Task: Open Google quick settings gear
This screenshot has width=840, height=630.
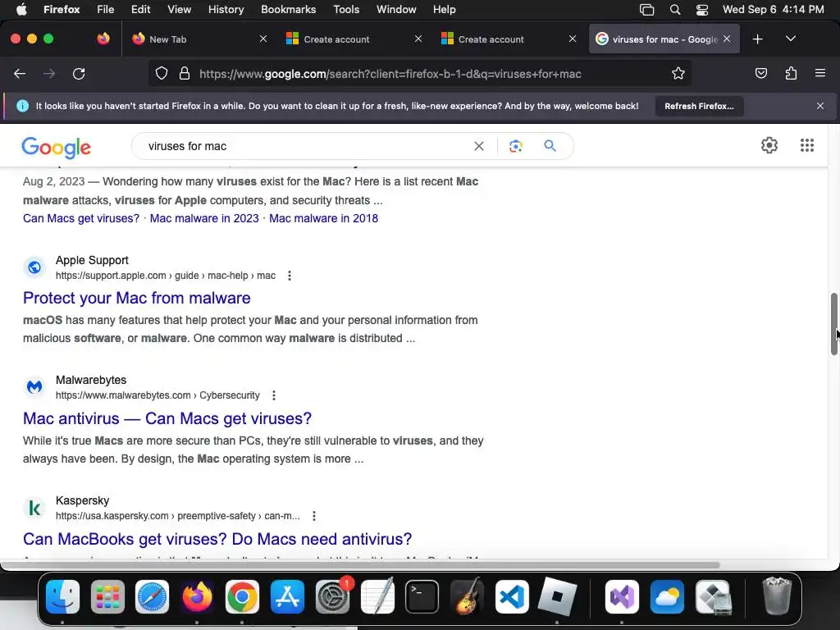Action: pyautogui.click(x=769, y=145)
